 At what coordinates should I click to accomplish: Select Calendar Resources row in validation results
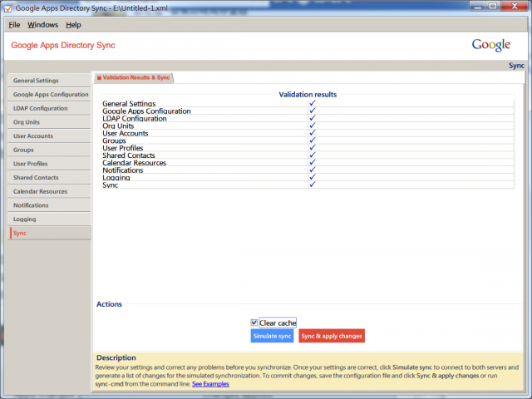(x=308, y=163)
